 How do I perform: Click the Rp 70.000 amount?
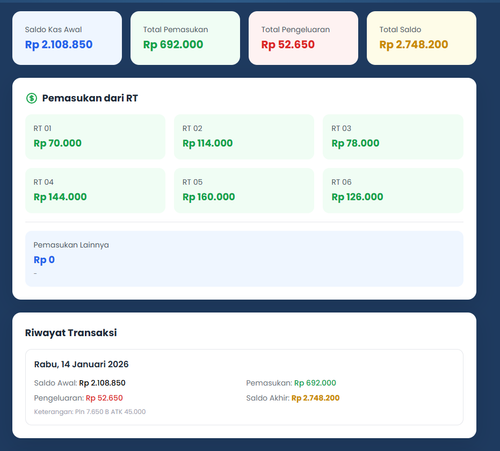click(x=57, y=143)
